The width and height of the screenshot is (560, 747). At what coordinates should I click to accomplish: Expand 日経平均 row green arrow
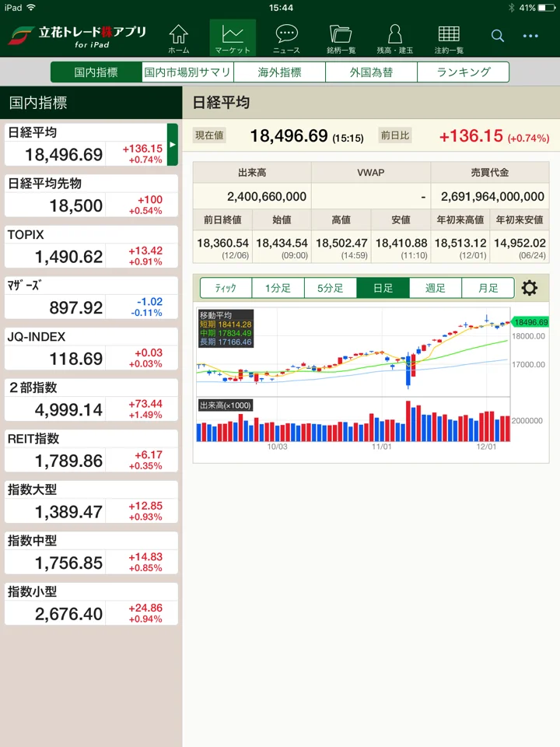point(173,145)
